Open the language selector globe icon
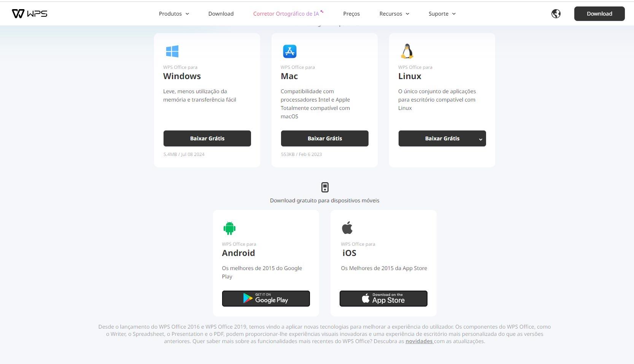This screenshot has width=634, height=364. 556,13
